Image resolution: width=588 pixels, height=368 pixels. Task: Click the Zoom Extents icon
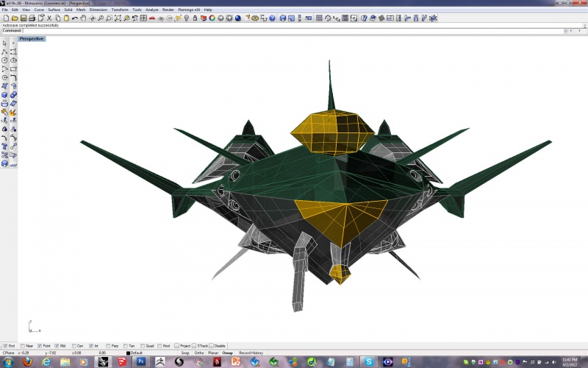pyautogui.click(x=118, y=18)
